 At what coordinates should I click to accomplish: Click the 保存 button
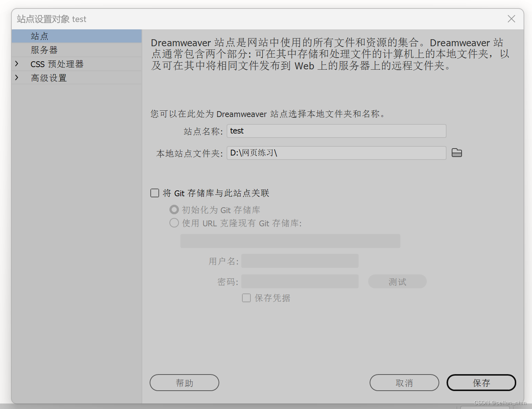(x=481, y=383)
